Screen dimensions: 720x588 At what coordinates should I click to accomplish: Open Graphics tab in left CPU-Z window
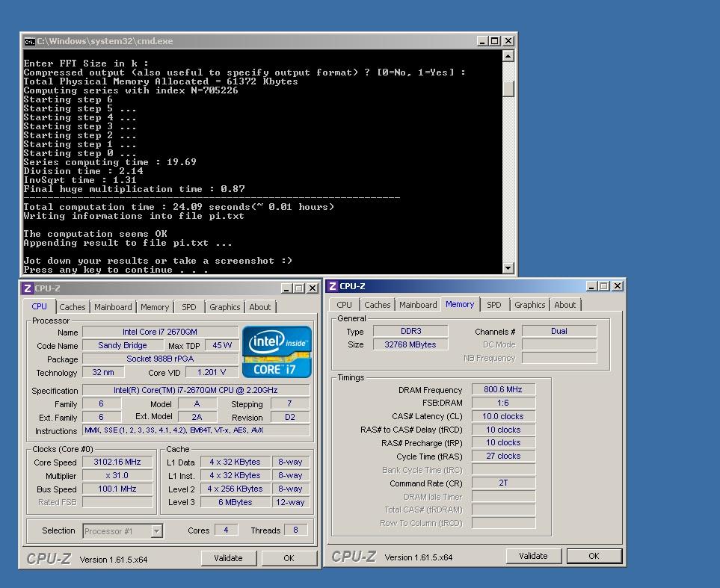click(x=224, y=307)
